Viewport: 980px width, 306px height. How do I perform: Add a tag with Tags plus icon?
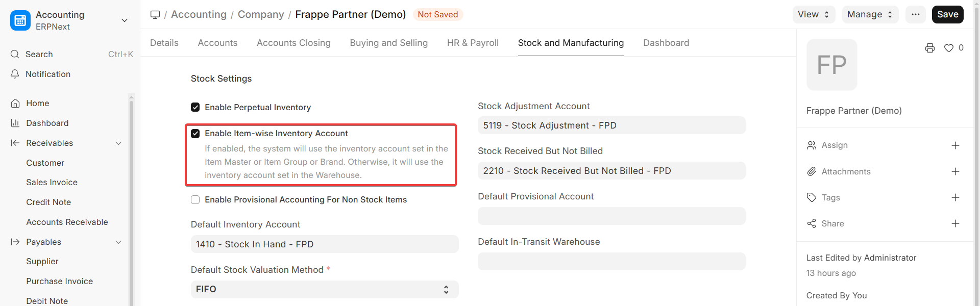[955, 197]
